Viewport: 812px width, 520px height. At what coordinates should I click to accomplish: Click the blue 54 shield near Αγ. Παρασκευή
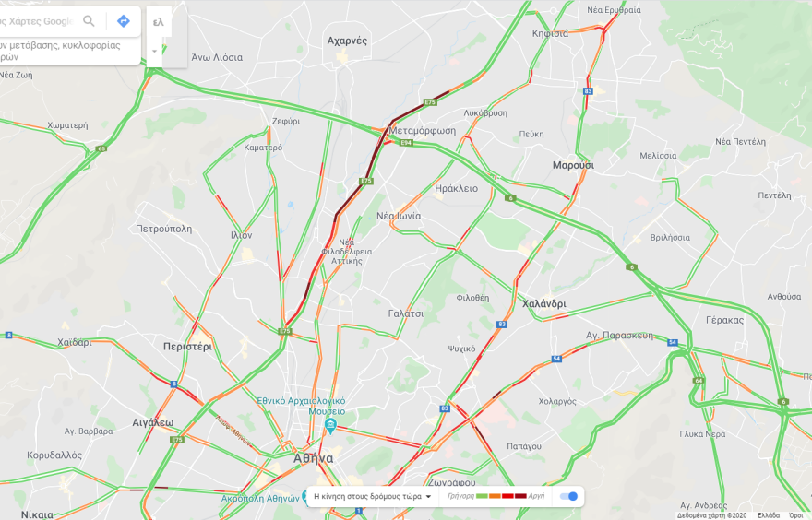click(x=672, y=343)
